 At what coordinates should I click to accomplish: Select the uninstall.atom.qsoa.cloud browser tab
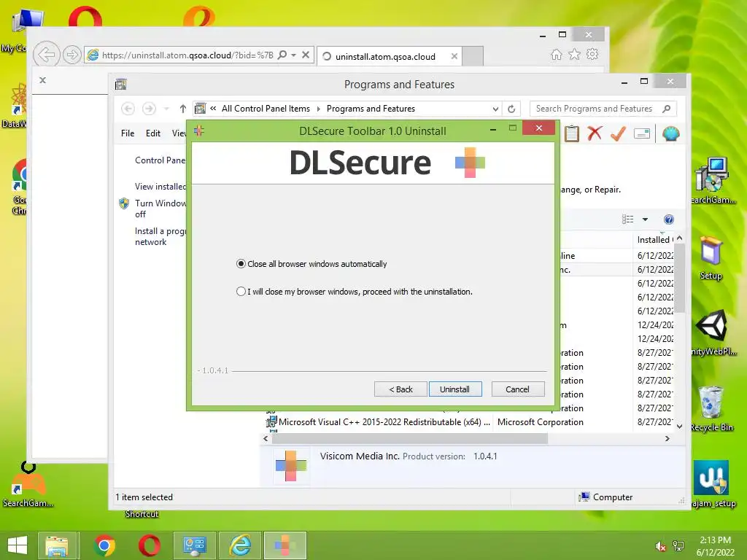(388, 56)
